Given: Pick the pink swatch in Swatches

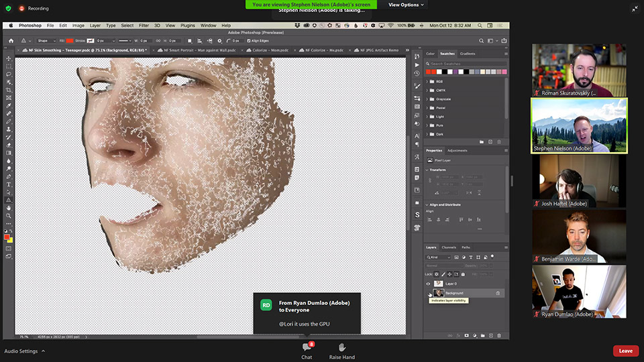Looking at the screenshot, I should pyautogui.click(x=504, y=72).
